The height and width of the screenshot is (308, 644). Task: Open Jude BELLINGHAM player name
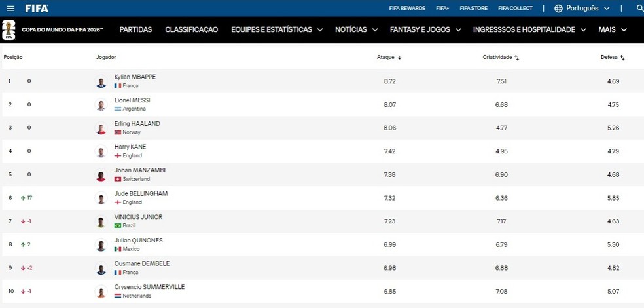click(141, 194)
